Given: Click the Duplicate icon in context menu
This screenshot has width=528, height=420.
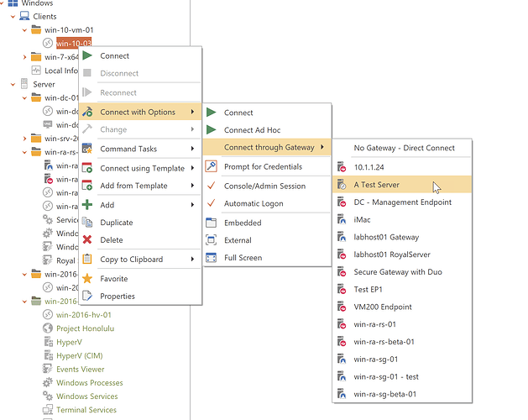Looking at the screenshot, I should 87,223.
